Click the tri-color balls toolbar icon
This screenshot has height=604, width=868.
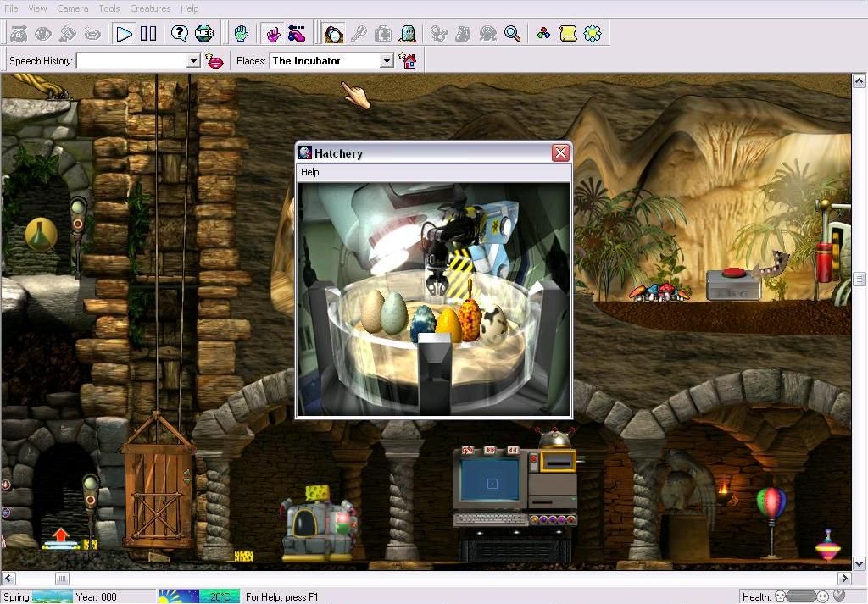[x=543, y=34]
